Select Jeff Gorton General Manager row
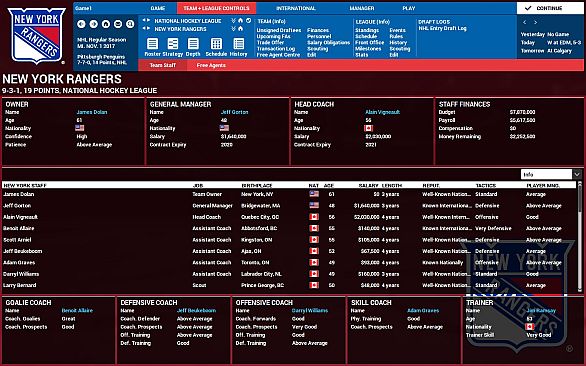 (x=289, y=206)
